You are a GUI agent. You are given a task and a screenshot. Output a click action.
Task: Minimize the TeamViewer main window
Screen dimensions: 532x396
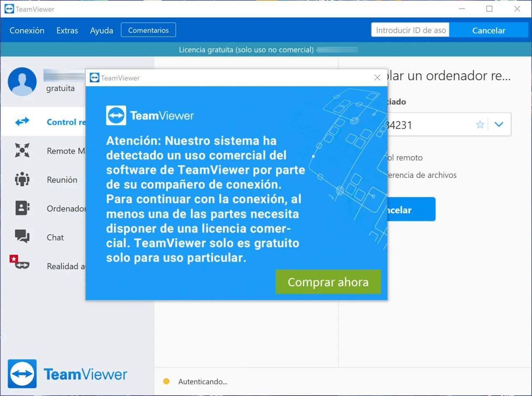tap(461, 9)
